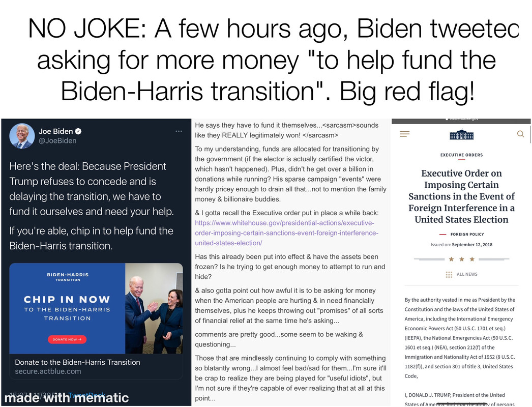
Task: Click the secure.actblue.com domain text
Action: coord(48,371)
